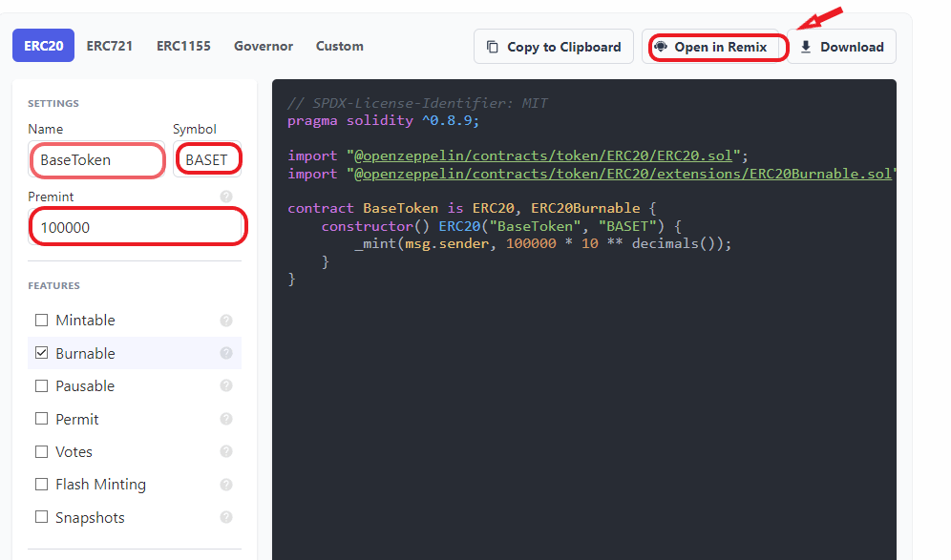Click the help icon beside Snapshots
Image resolution: width=951 pixels, height=560 pixels.
(x=226, y=517)
